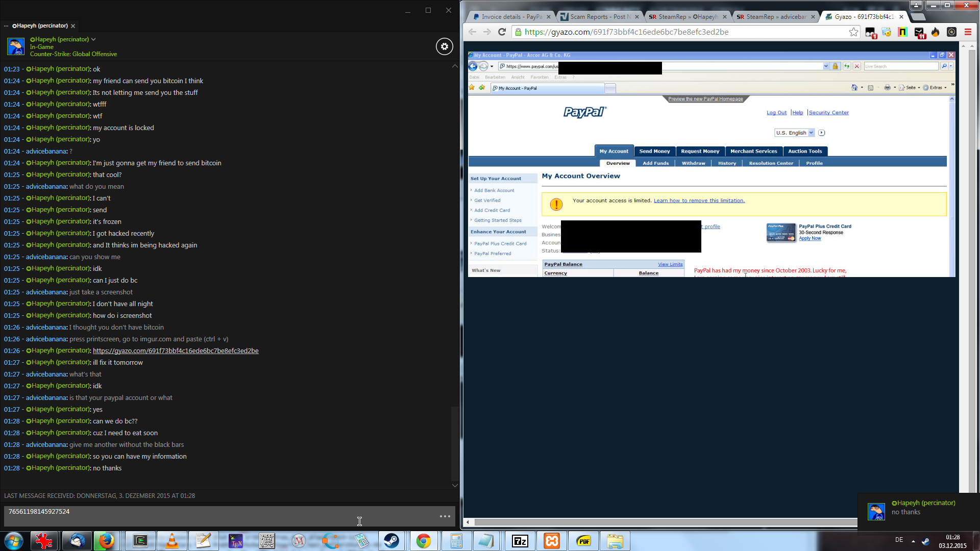Go back using Chrome's back arrow
The height and width of the screenshot is (551, 980).
pyautogui.click(x=472, y=32)
